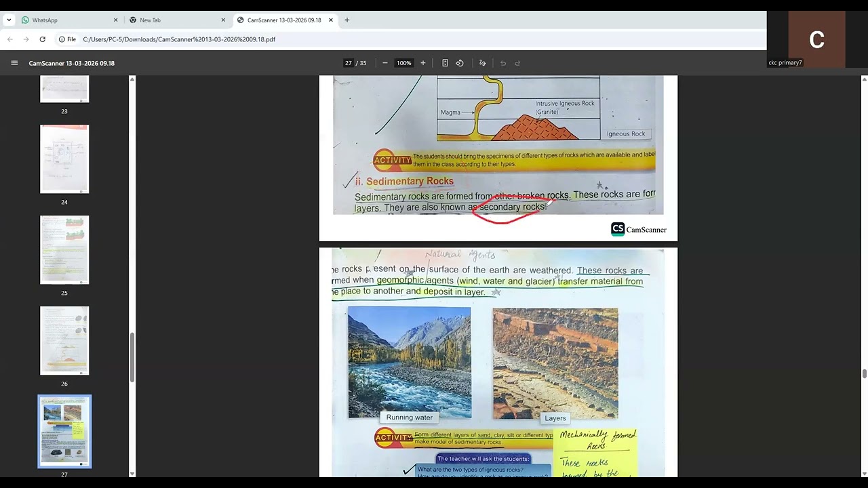This screenshot has width=868, height=488.
Task: Click the address bar file path
Action: [179, 39]
